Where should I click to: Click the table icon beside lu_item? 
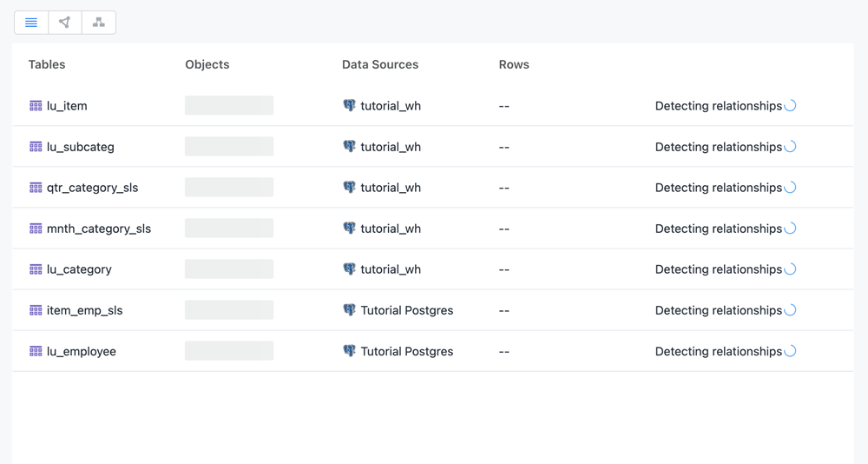click(x=36, y=106)
